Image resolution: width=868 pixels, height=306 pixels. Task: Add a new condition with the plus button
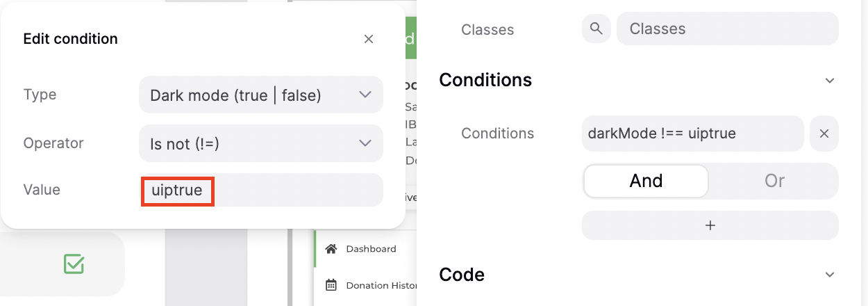[710, 225]
